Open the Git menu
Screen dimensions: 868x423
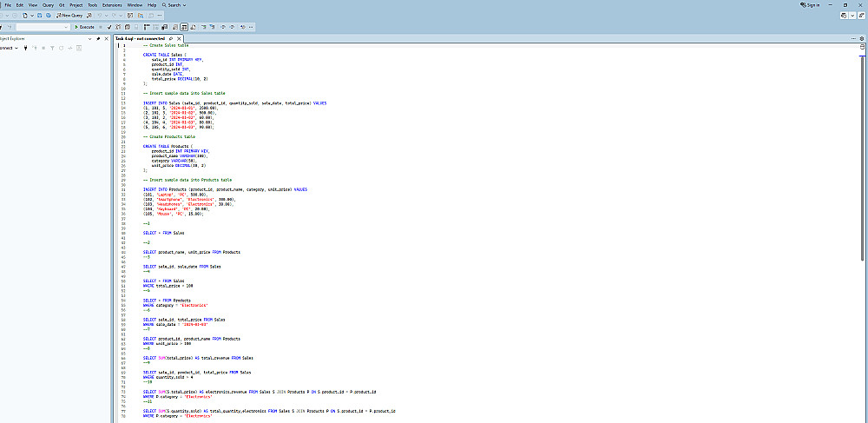62,5
